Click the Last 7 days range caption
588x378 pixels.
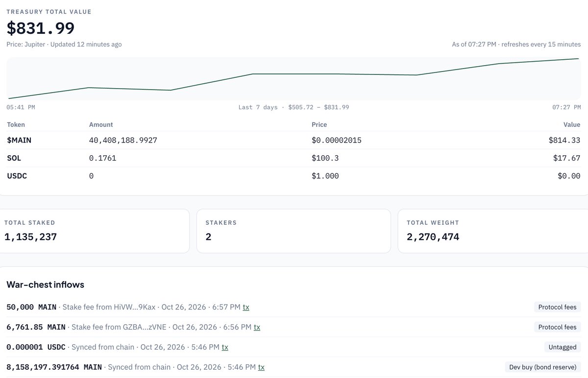[294, 107]
